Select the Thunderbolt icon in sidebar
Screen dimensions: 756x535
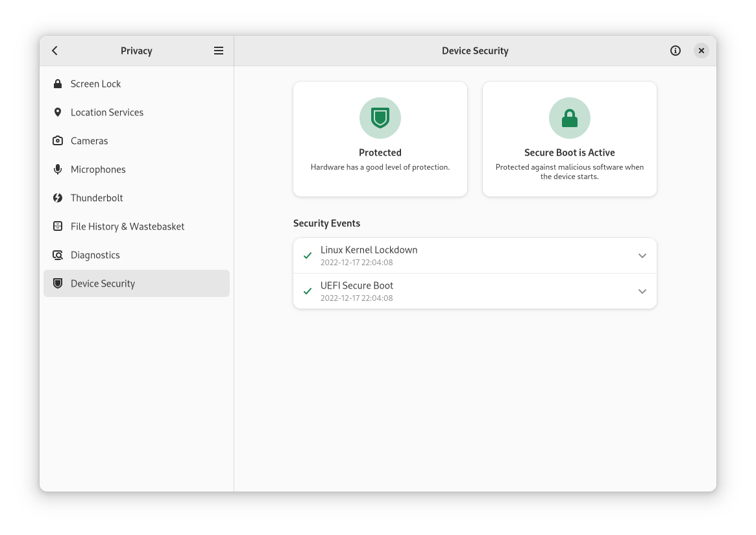(x=58, y=198)
